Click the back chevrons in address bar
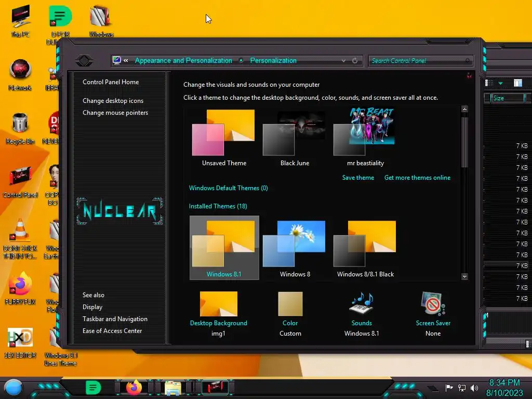Screen dimensions: 532x399 pos(126,60)
